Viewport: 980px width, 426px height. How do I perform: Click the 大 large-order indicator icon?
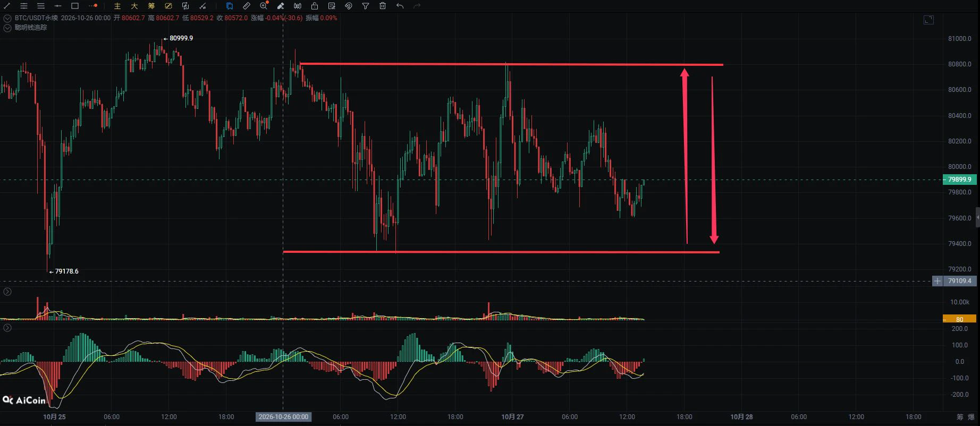point(134,6)
